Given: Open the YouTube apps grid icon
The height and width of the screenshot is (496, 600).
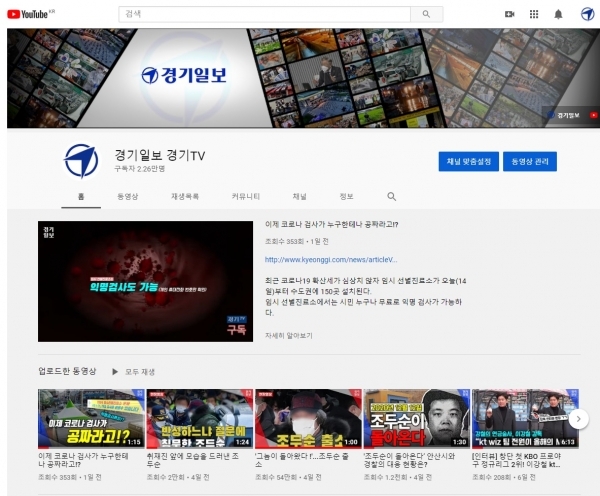Looking at the screenshot, I should click(534, 14).
